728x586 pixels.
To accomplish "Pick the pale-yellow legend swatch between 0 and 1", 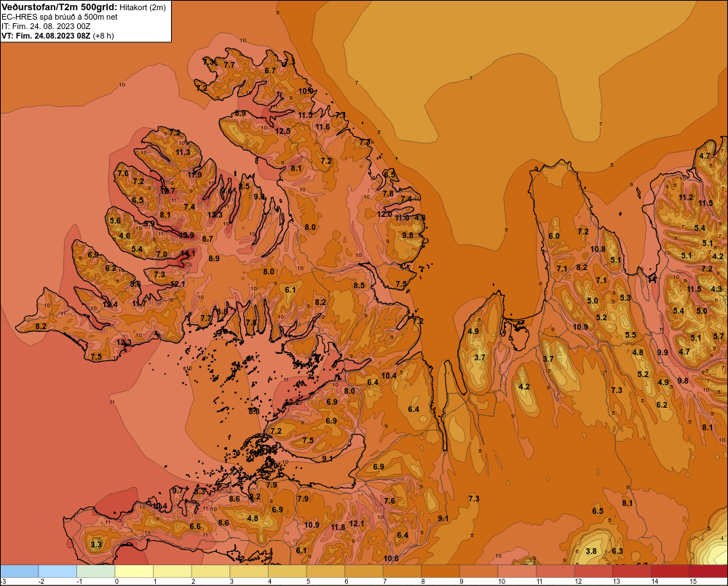I will 134,571.
